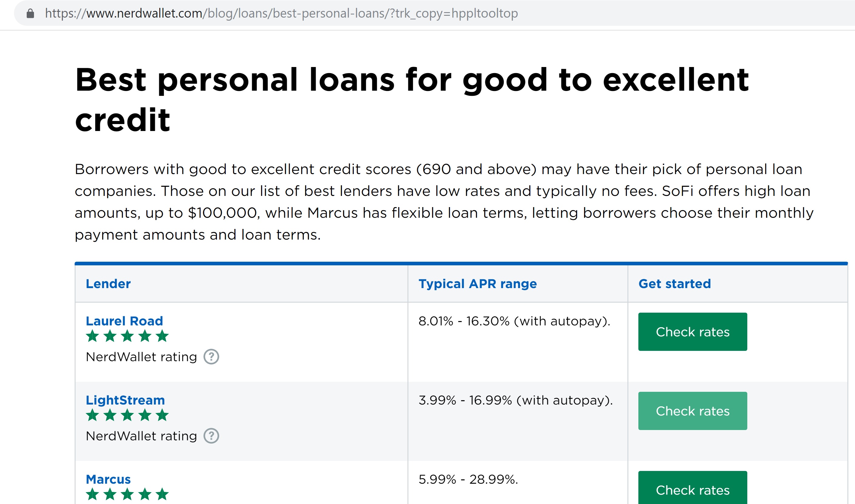The width and height of the screenshot is (855, 504).
Task: Click the Marcus five-star rating
Action: [127, 494]
